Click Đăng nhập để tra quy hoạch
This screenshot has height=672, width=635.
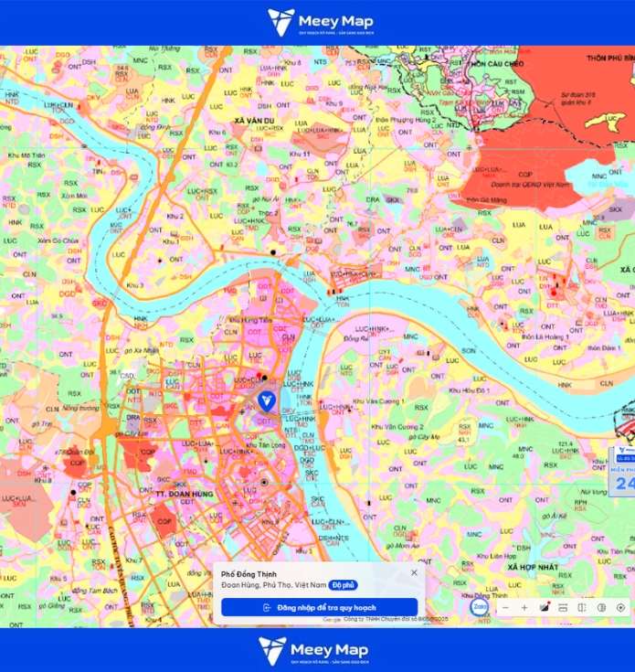click(320, 608)
